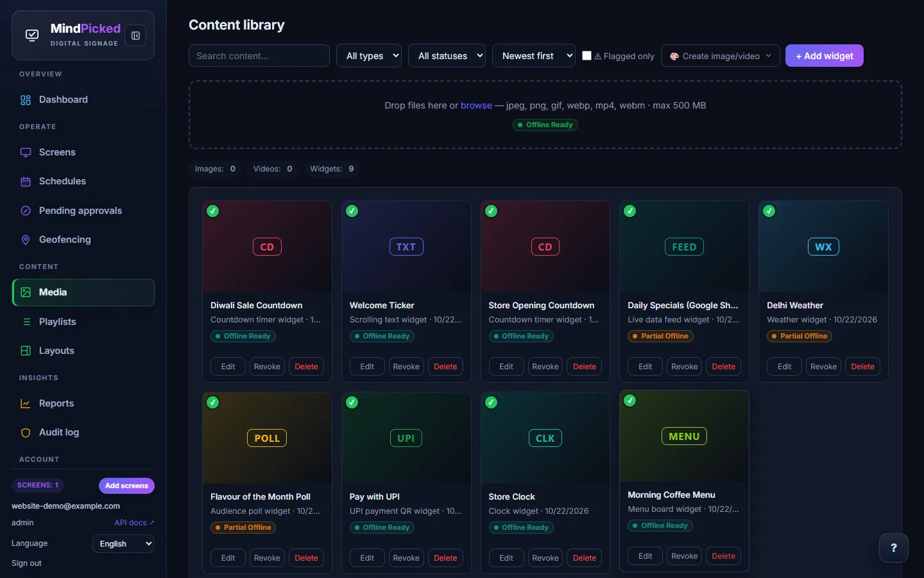The image size is (924, 578).
Task: Click the Search content input field
Action: pos(259,56)
